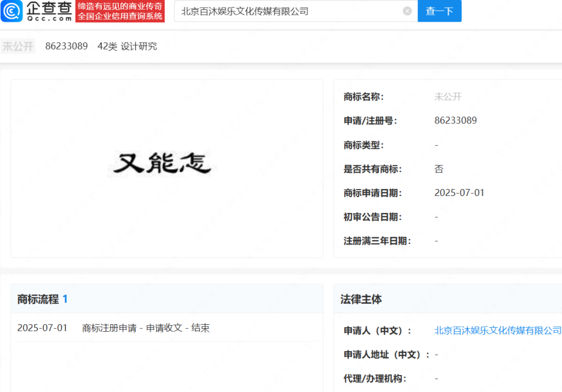Select the header number 86233089

[66, 46]
